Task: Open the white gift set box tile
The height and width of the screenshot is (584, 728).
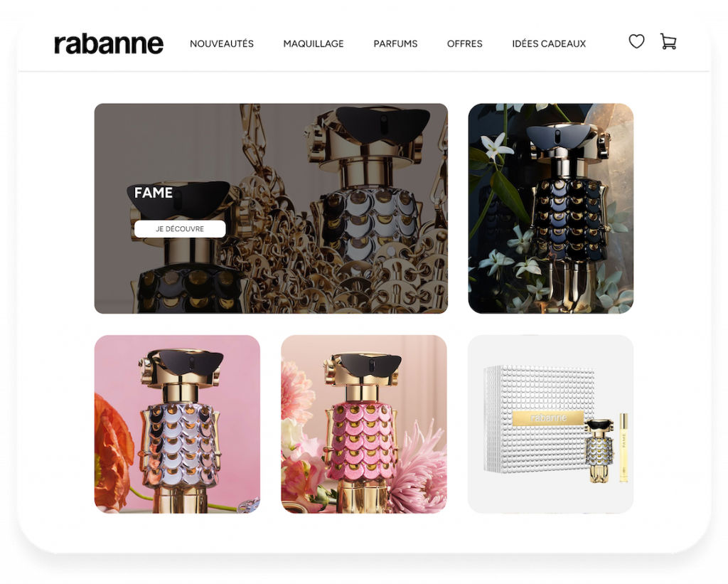Action: (551, 424)
